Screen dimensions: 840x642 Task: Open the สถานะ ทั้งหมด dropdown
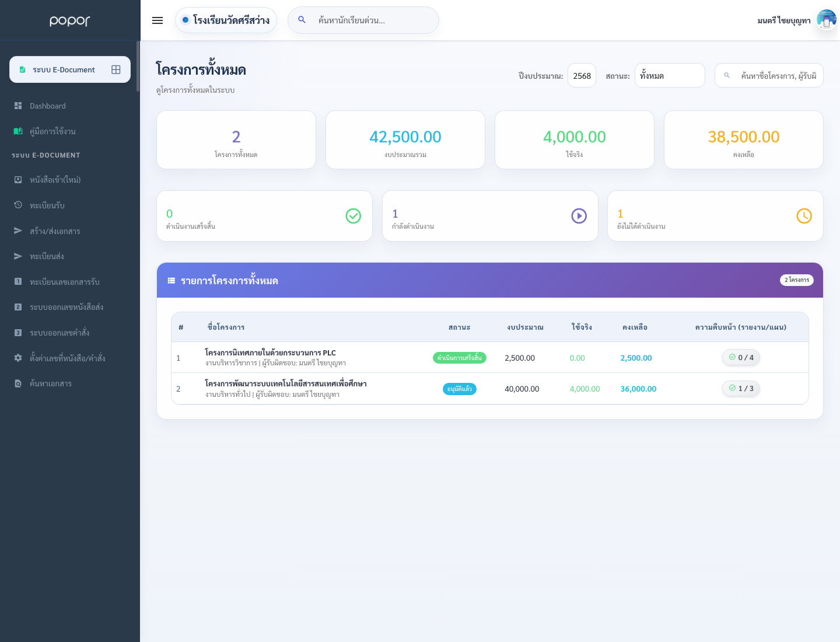coord(670,75)
